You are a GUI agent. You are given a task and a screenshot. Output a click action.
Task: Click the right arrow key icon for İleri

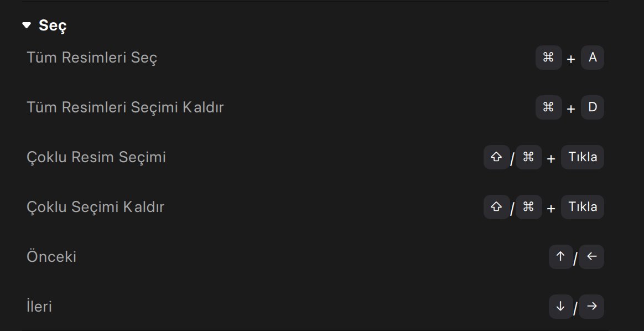(x=593, y=307)
